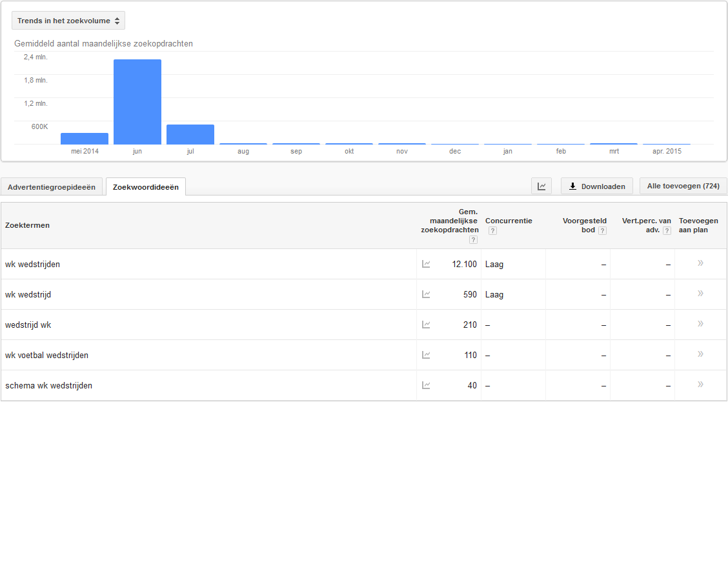
Task: Click the Vert.perc. van adv. column header
Action: 646,225
